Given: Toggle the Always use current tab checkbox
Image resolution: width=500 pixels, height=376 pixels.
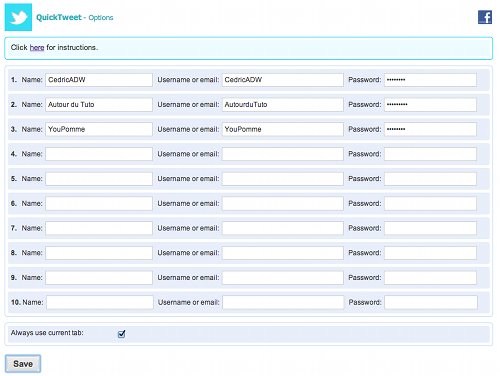Looking at the screenshot, I should coord(121,334).
